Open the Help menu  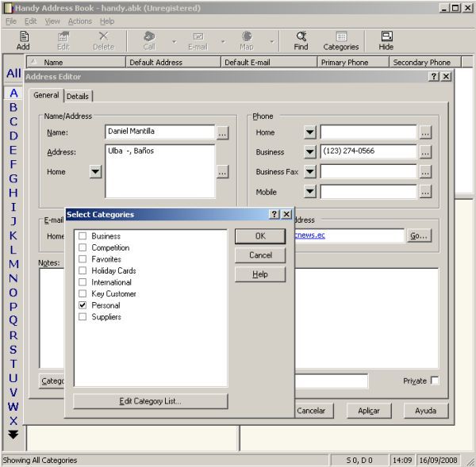pyautogui.click(x=107, y=21)
